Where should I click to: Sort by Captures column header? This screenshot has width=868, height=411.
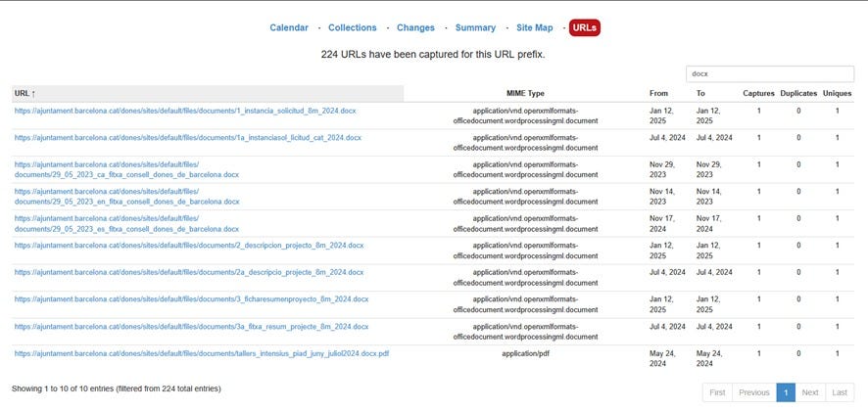758,94
